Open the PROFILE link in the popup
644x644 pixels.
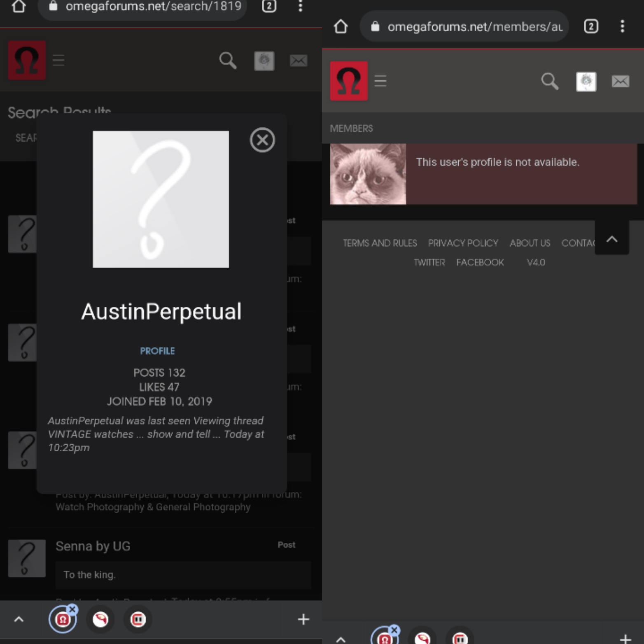click(157, 351)
